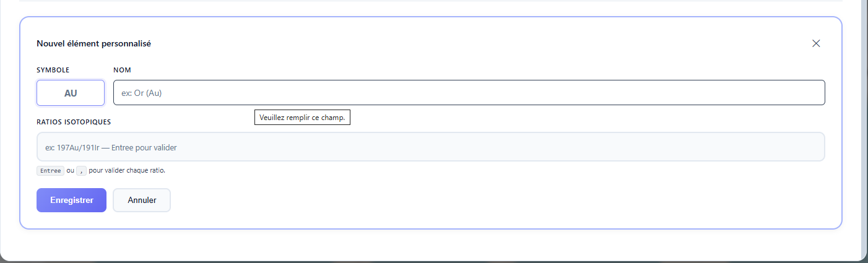Click the comma key badge

pos(81,170)
